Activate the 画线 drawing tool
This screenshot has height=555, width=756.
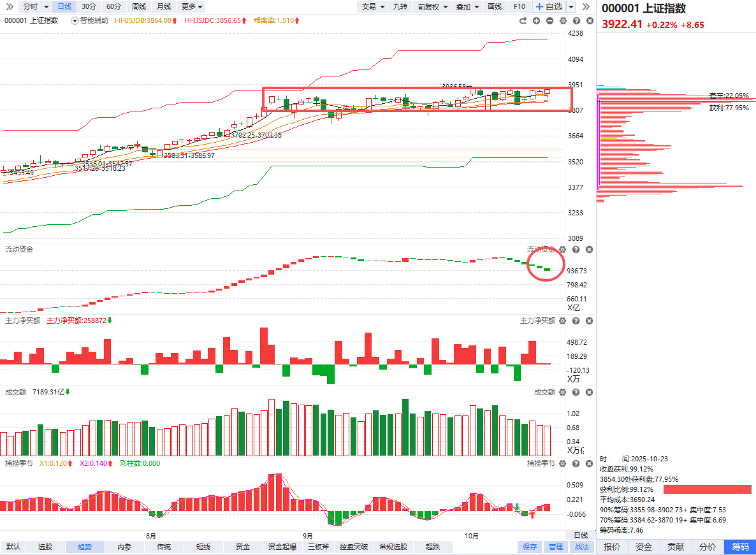click(x=495, y=7)
